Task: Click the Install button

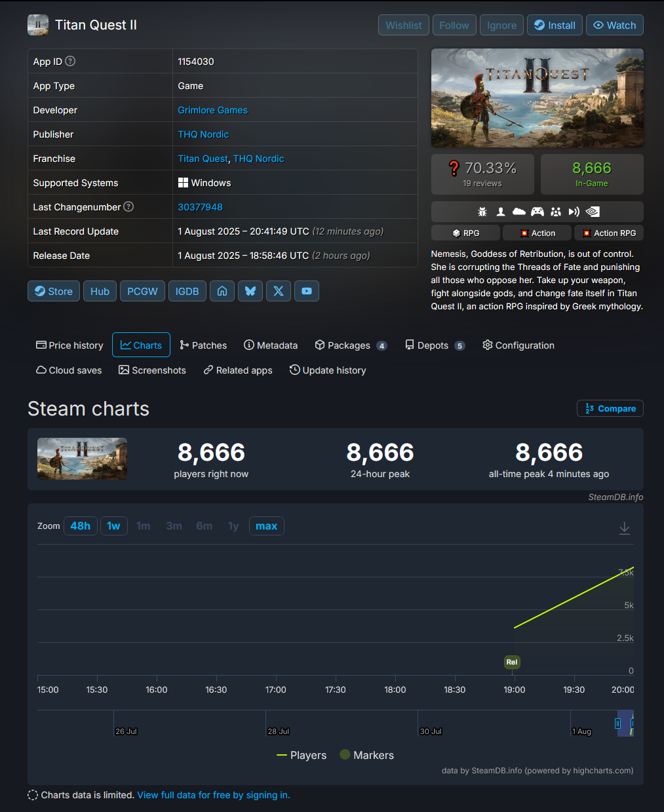Action: [x=555, y=25]
